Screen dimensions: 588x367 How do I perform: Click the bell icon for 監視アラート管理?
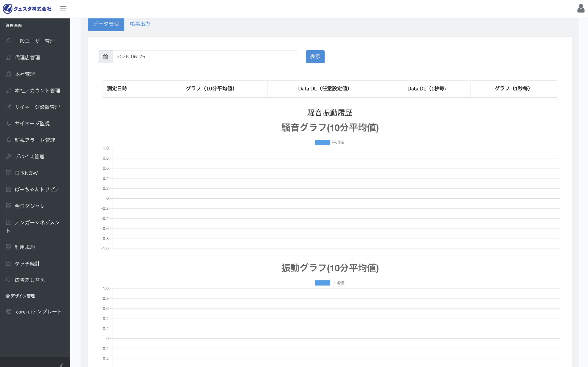[9, 140]
